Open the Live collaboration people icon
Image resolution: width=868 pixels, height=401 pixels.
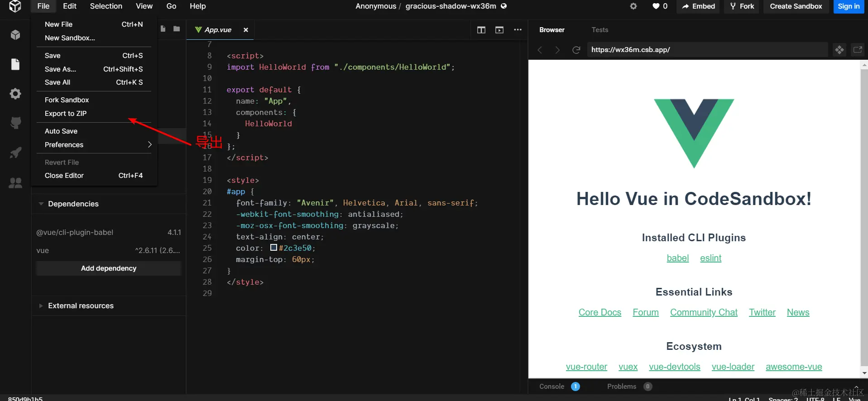click(x=15, y=183)
